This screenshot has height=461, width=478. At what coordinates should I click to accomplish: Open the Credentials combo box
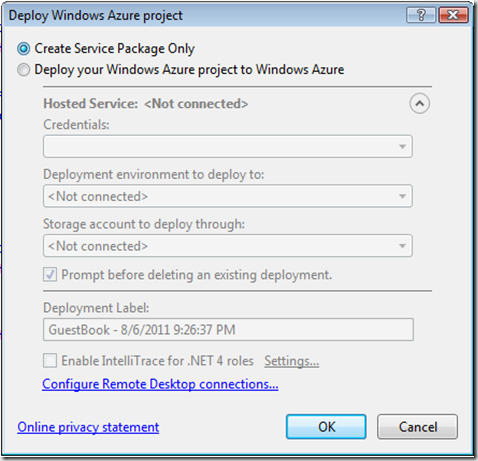click(228, 146)
